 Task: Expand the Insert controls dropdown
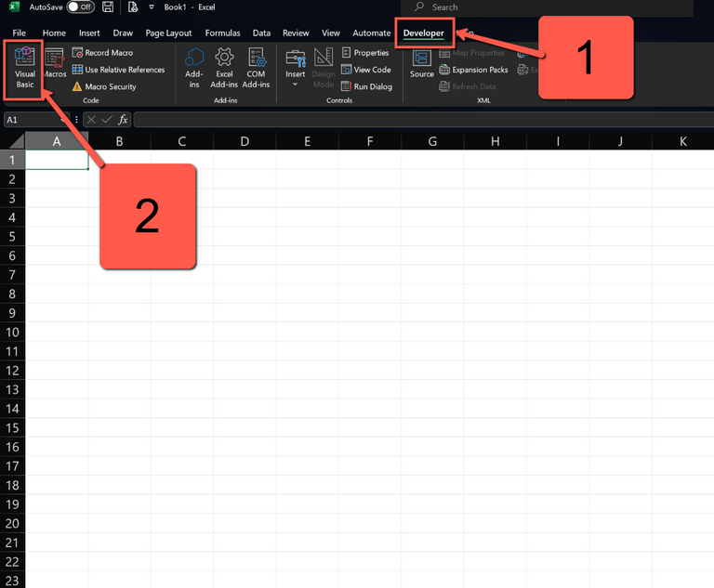(296, 84)
